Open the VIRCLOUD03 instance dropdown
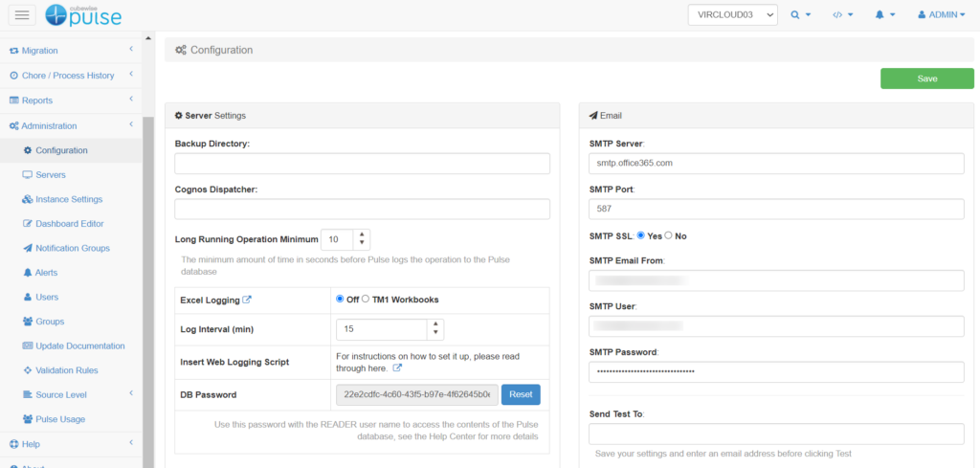The image size is (980, 468). tap(732, 15)
